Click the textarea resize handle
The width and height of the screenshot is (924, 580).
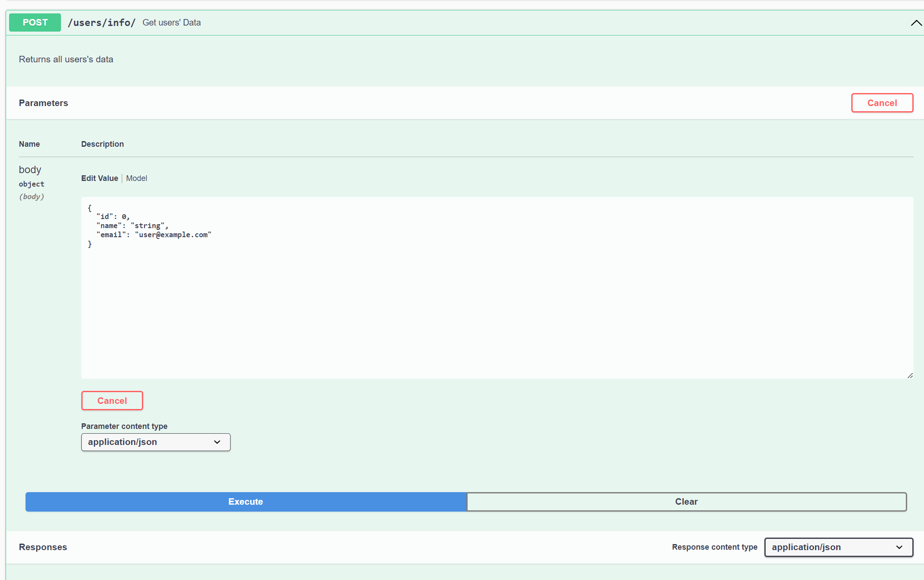click(910, 375)
